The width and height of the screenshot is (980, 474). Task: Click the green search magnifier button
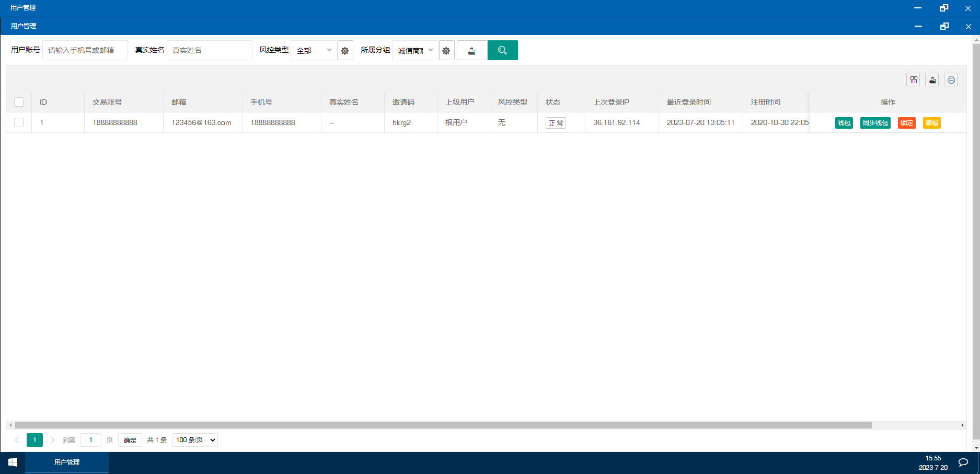[502, 50]
